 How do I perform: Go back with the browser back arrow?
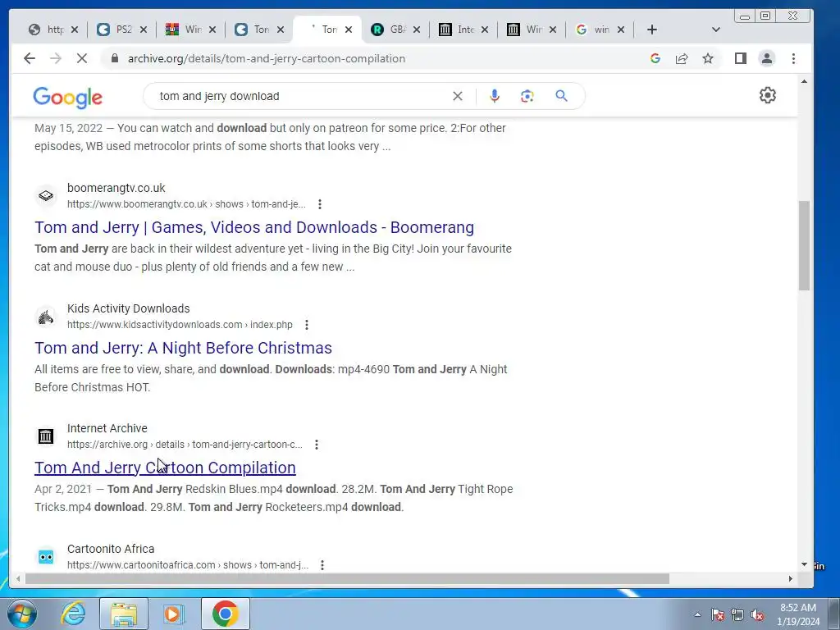point(30,58)
